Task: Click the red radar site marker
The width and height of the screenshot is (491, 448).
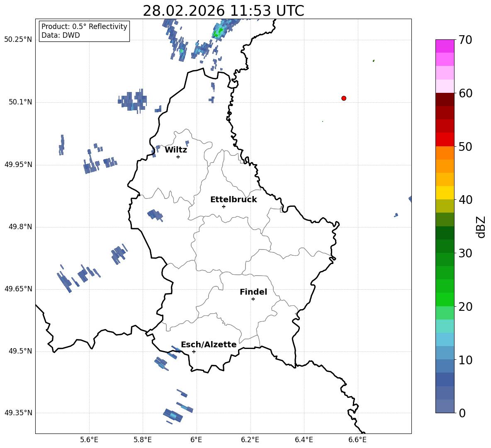Action: [344, 98]
